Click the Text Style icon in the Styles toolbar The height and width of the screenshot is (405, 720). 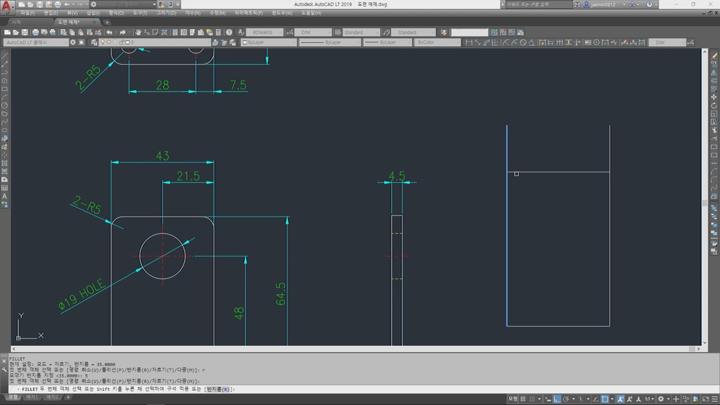coord(241,32)
